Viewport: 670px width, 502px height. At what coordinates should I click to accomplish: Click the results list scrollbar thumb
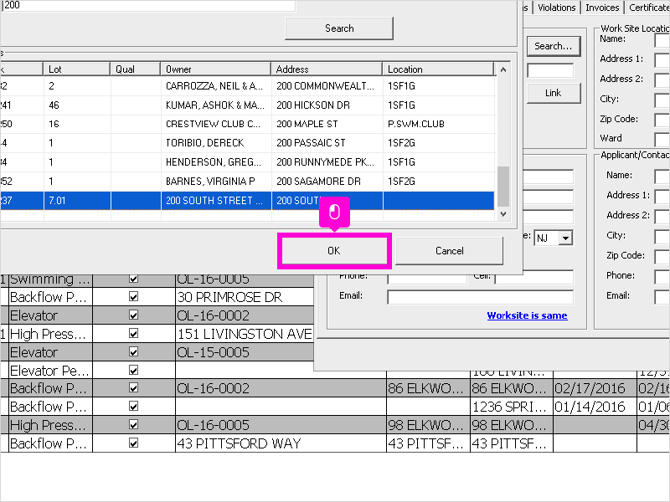(x=503, y=186)
